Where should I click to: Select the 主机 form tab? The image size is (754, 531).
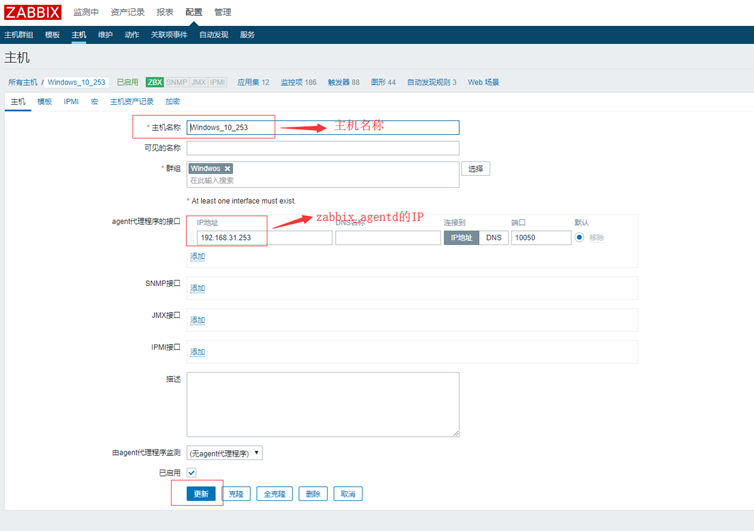tap(18, 101)
